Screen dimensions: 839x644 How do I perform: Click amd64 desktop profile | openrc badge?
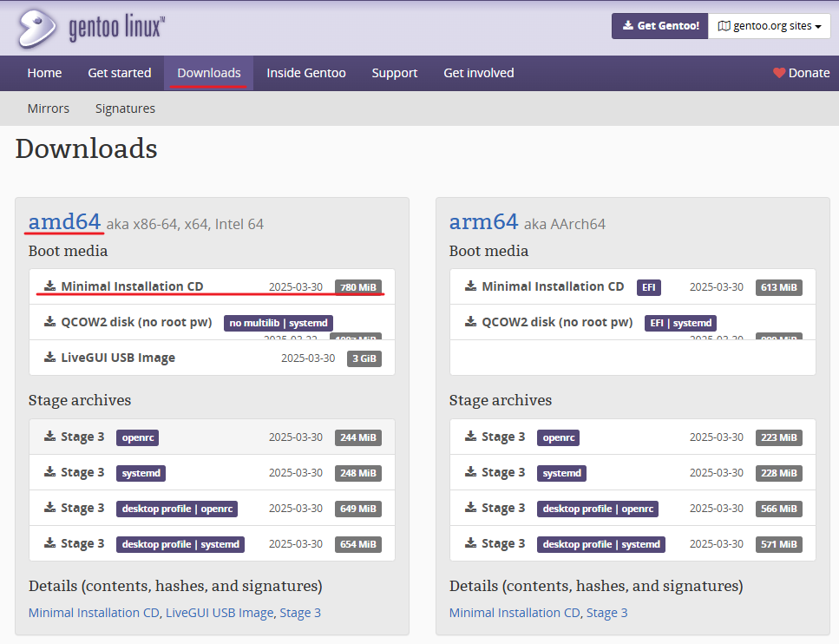(177, 509)
